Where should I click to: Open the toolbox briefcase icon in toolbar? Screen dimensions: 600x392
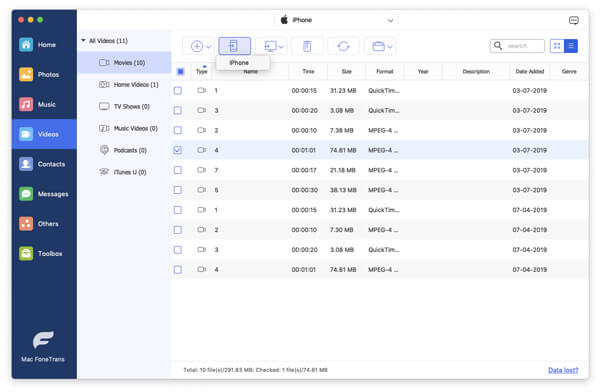tap(378, 46)
